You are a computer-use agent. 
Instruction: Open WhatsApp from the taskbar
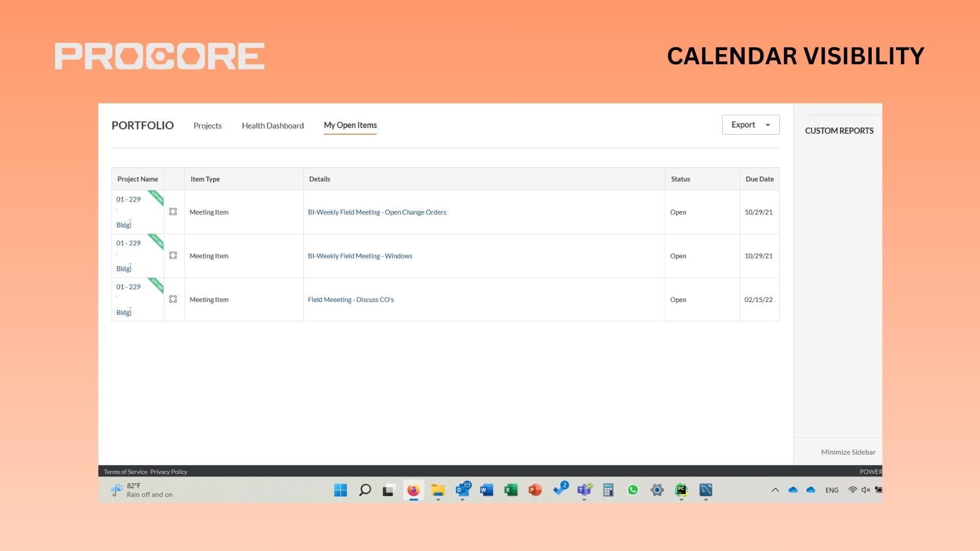[633, 490]
